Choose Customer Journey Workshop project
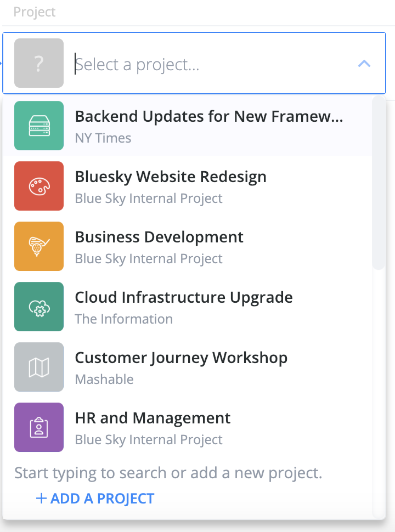The width and height of the screenshot is (395, 532). click(x=188, y=367)
